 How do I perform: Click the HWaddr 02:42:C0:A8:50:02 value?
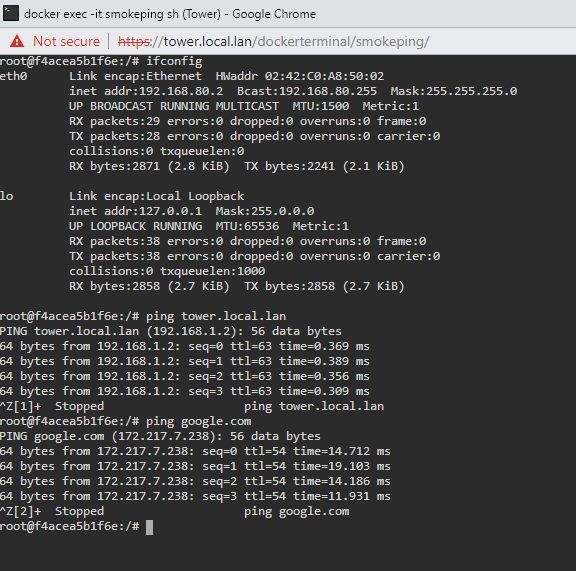(x=299, y=76)
